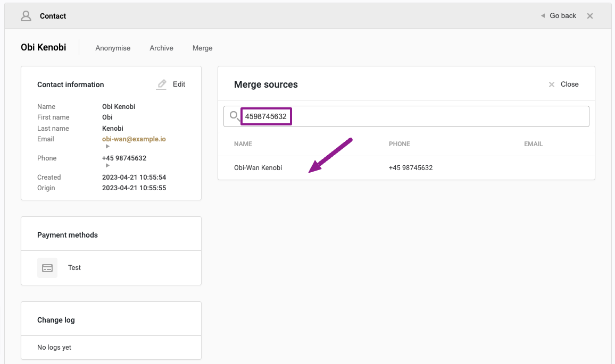
Task: Click the Merge sources search field
Action: [406, 116]
